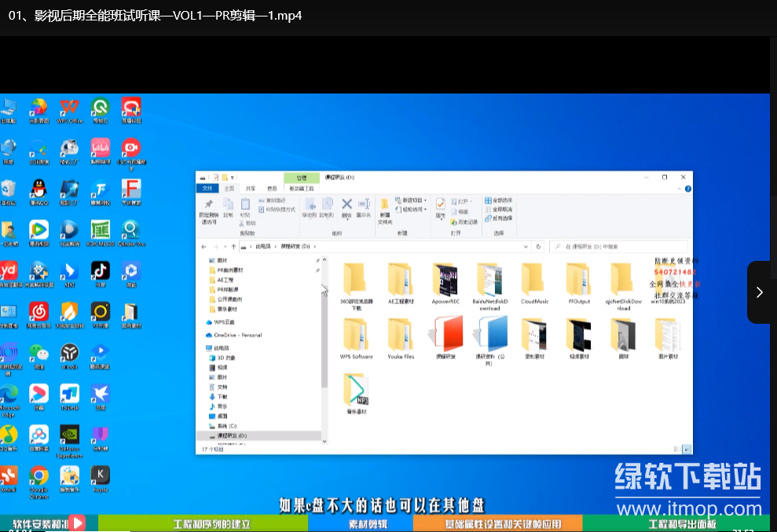Switch to the View (查看) ribbon tab

coord(272,189)
